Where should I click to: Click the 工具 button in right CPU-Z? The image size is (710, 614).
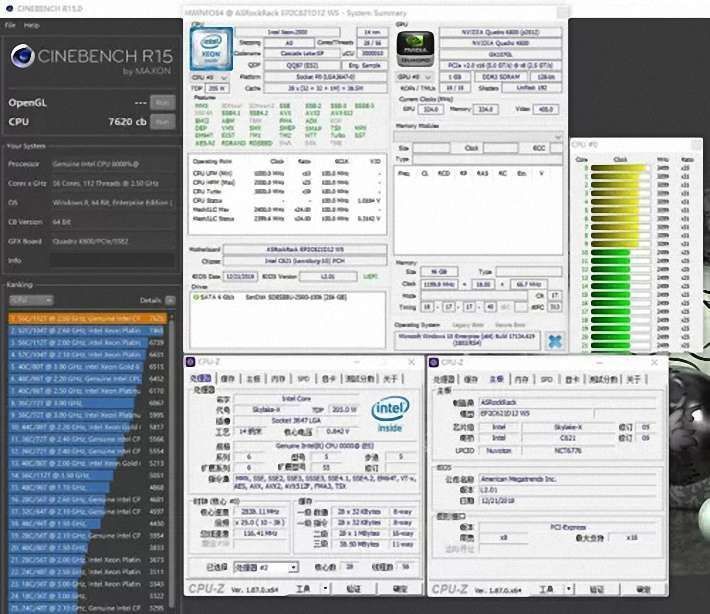(x=547, y=589)
